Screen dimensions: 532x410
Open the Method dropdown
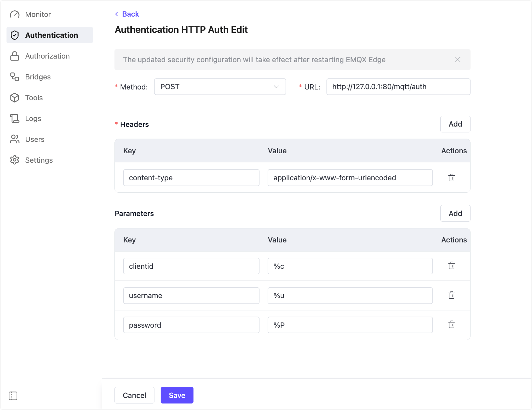tap(220, 87)
